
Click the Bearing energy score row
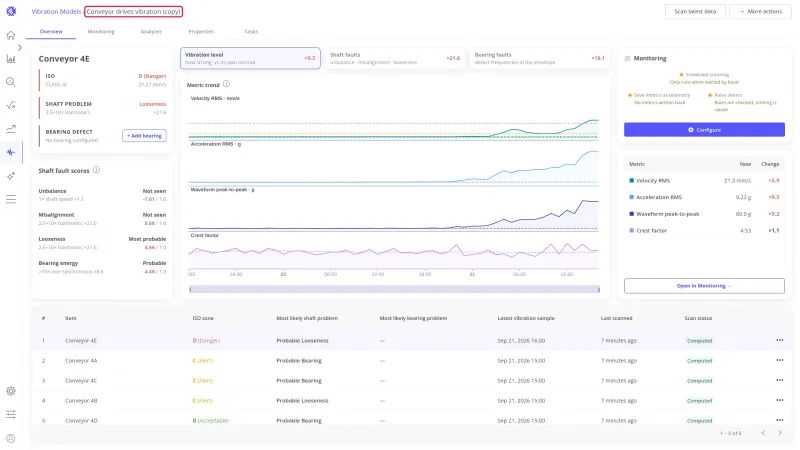point(102,267)
